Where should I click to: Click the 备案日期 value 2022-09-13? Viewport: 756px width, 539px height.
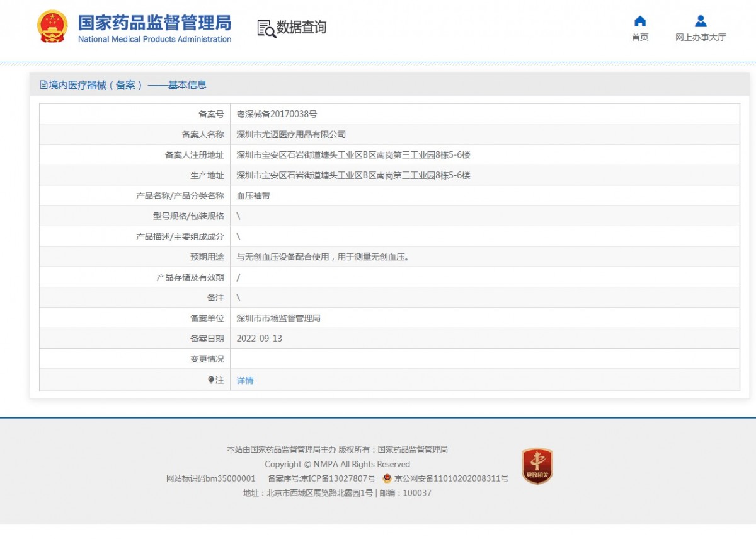260,339
